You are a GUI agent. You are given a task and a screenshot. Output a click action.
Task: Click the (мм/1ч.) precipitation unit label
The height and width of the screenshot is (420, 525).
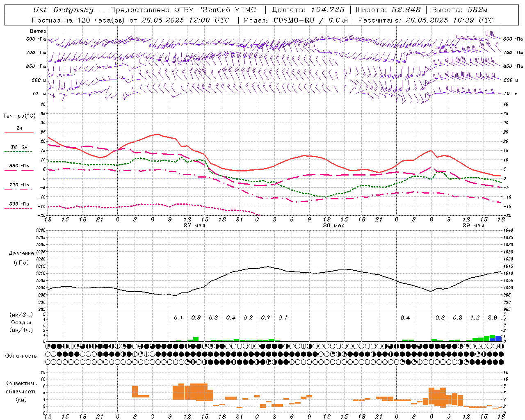21,330
